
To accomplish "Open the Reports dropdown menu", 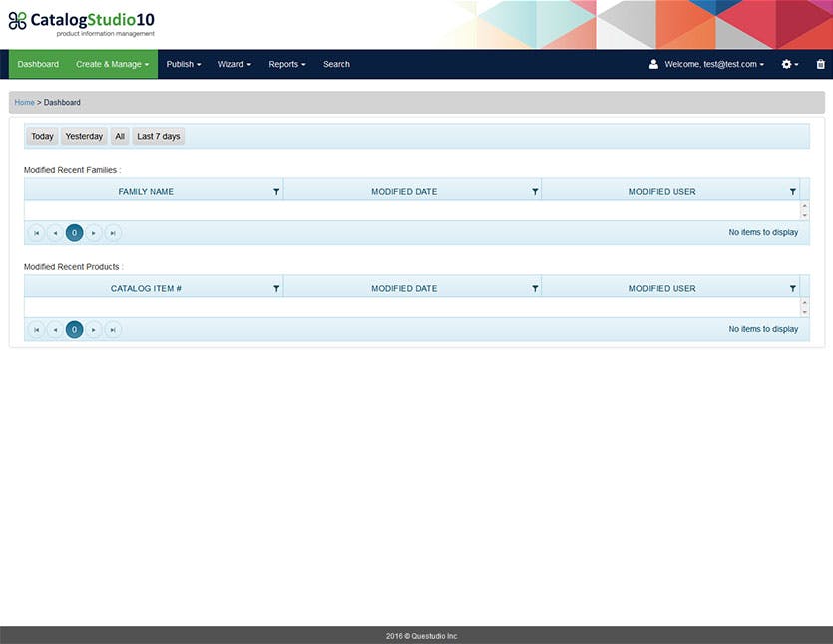I will pyautogui.click(x=287, y=64).
